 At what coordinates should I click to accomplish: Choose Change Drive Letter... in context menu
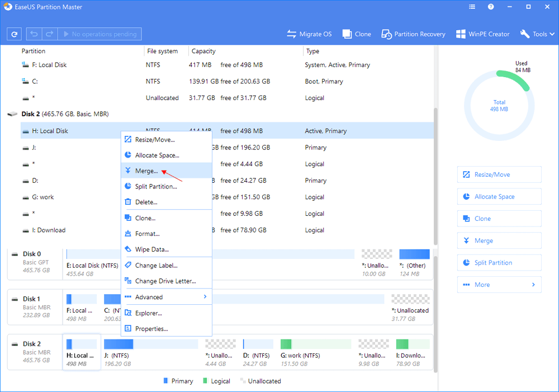click(167, 281)
